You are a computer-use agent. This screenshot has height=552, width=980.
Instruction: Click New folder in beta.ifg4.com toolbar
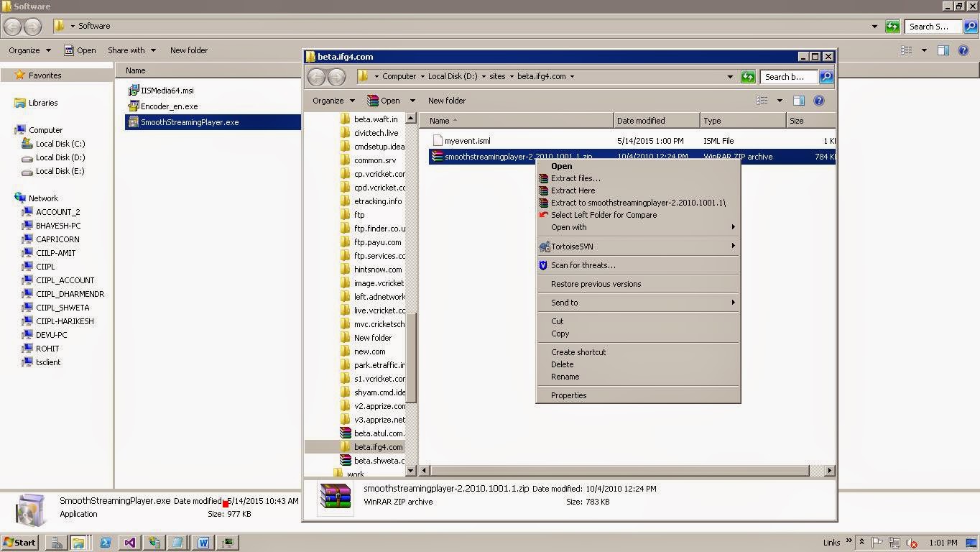coord(447,101)
